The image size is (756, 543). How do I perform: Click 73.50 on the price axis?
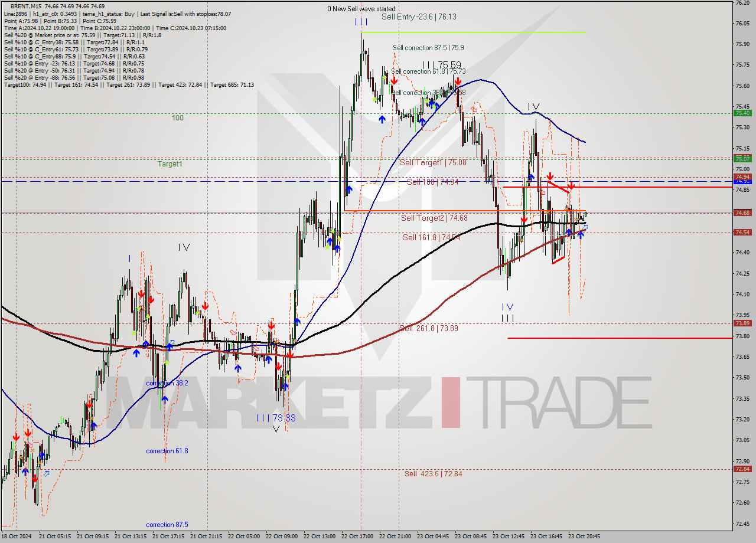point(742,378)
